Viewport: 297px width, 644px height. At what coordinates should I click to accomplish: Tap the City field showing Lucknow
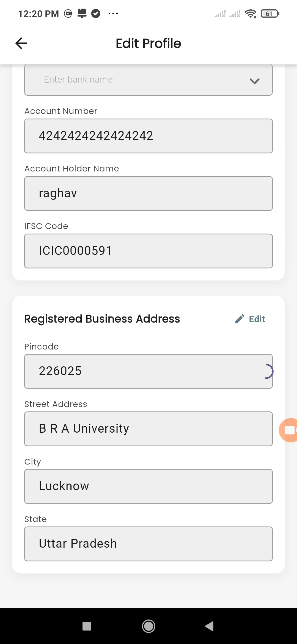coord(148,486)
